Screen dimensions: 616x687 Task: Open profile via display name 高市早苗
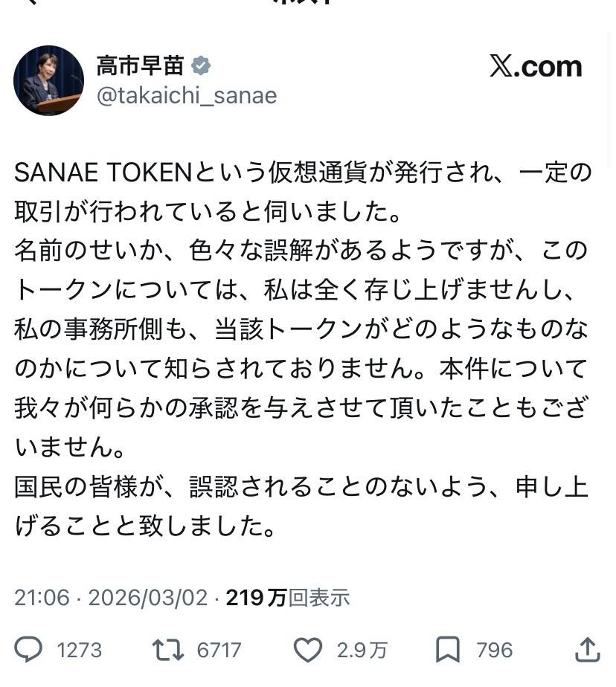[140, 66]
